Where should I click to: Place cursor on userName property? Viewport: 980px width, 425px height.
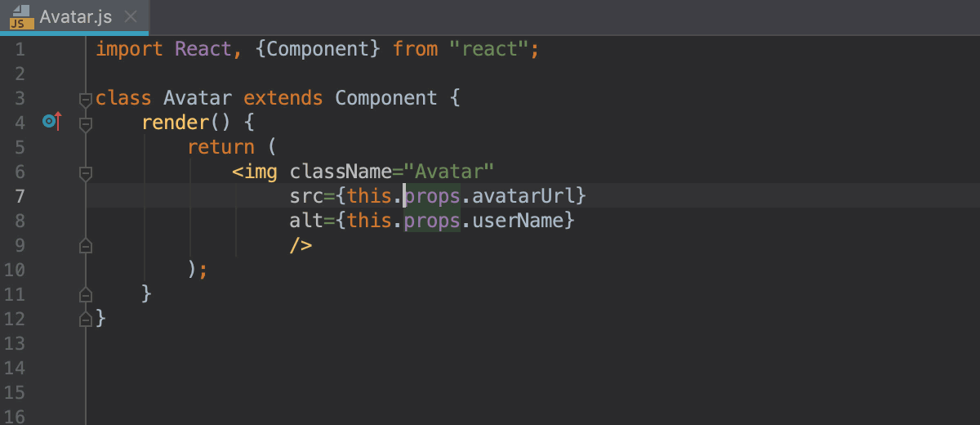pyautogui.click(x=519, y=221)
